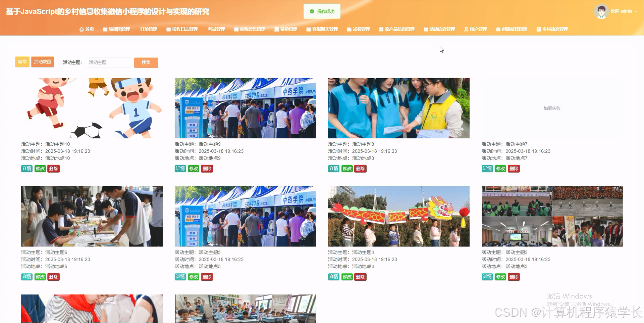Image resolution: width=644 pixels, height=323 pixels.
Task: Open the tent booth photo of 活动主题9
Action: pyautogui.click(x=245, y=108)
